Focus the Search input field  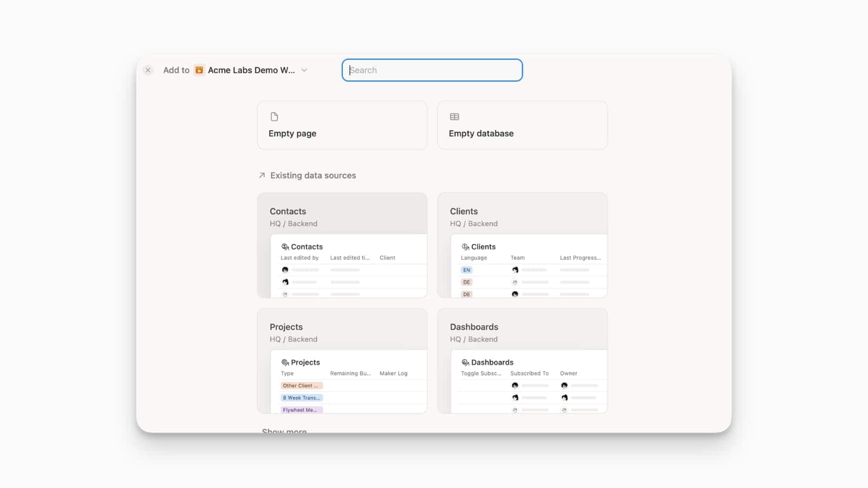click(x=432, y=70)
